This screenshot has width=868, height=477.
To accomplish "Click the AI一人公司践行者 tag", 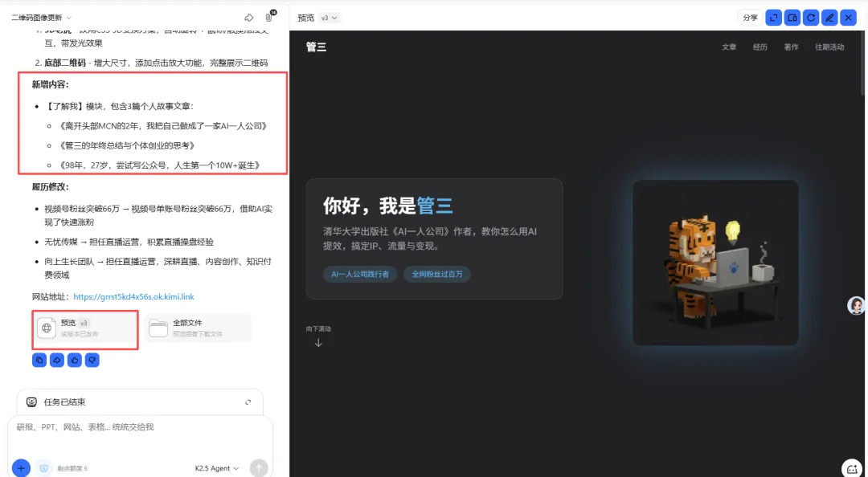I will click(x=360, y=274).
